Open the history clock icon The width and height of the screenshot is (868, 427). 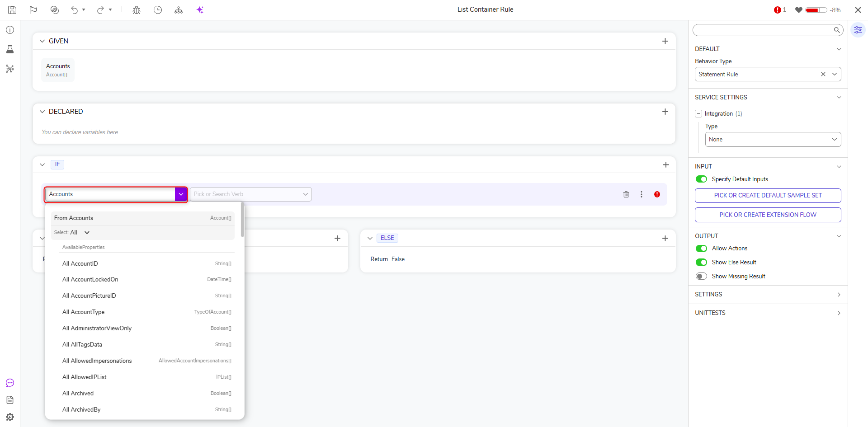[158, 10]
